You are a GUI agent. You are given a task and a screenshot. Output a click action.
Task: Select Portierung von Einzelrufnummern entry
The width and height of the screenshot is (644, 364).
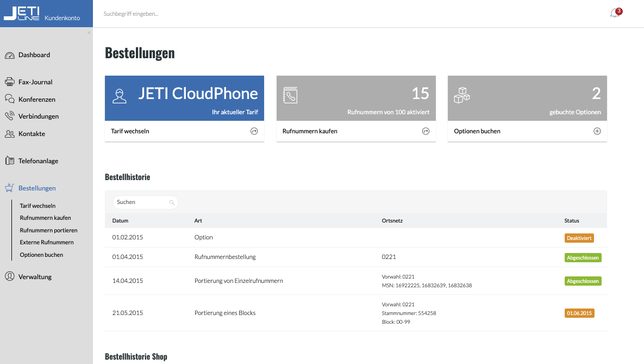[x=239, y=281]
